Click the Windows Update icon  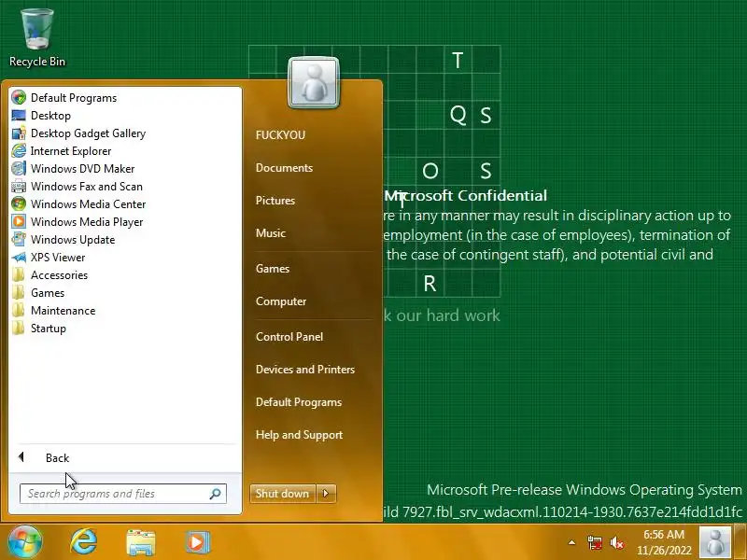coord(19,240)
